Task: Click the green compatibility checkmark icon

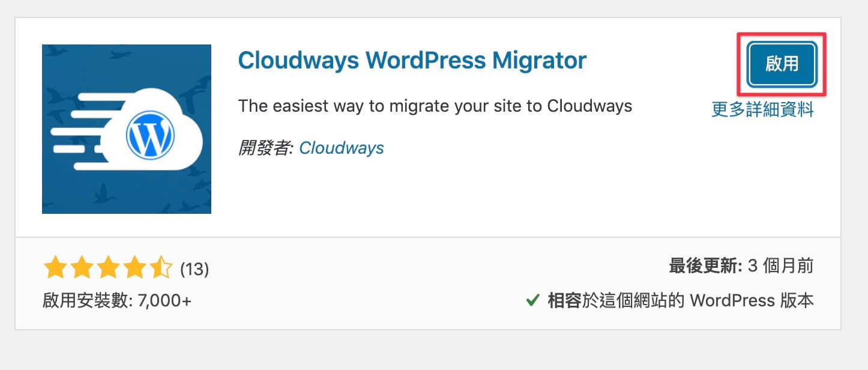Action: pyautogui.click(x=532, y=300)
